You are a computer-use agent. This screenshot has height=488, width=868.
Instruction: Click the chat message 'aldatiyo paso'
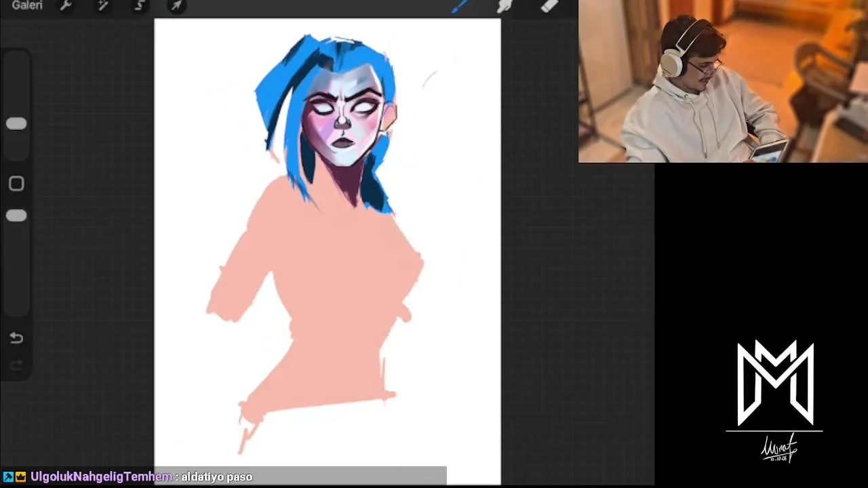(x=217, y=477)
